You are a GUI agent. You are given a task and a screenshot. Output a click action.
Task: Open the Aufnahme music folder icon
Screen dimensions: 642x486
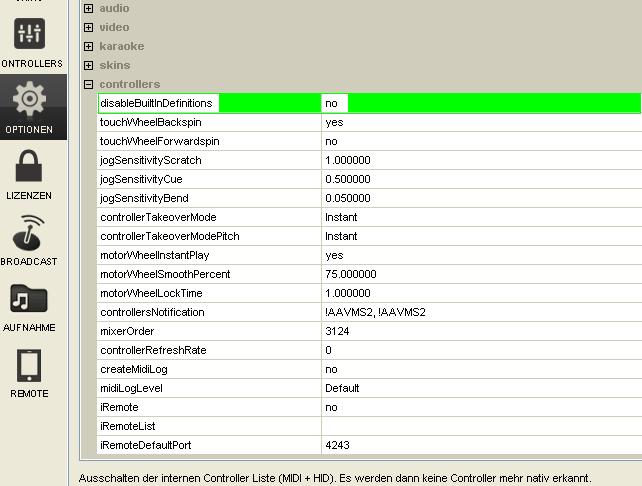(x=29, y=299)
